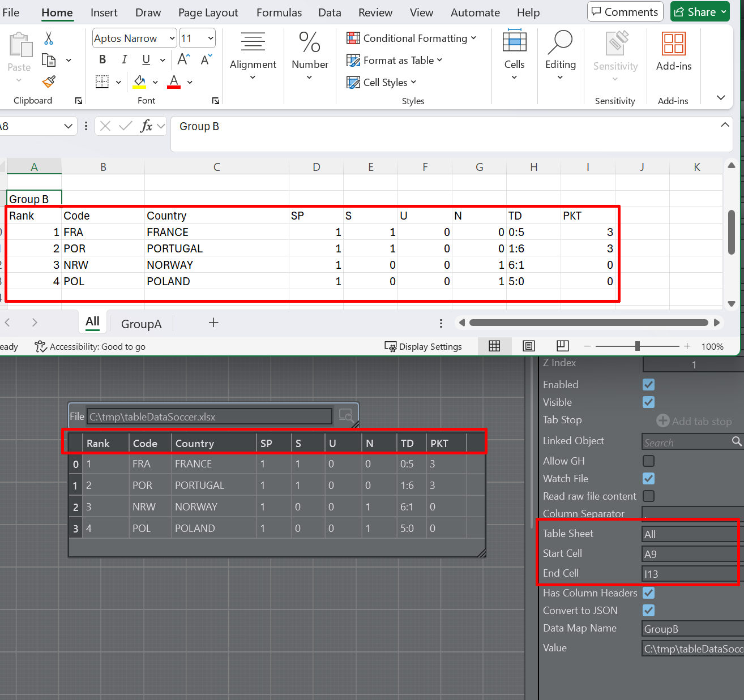Click the Format Painter brush icon
Screen dimensions: 744x700
click(49, 82)
